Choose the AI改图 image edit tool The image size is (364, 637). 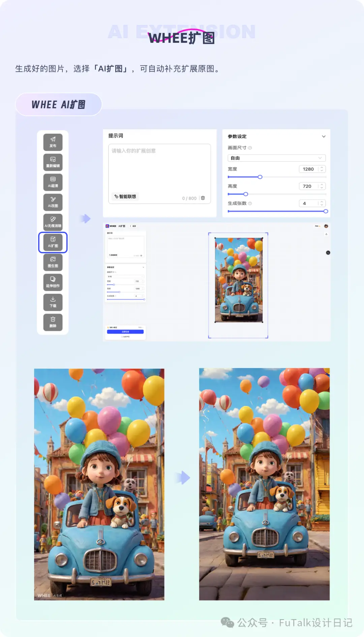tap(53, 202)
